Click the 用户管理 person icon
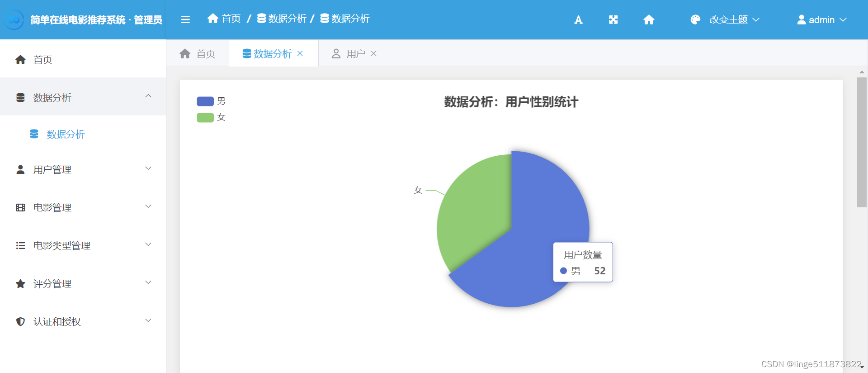The width and height of the screenshot is (868, 373). [x=20, y=169]
